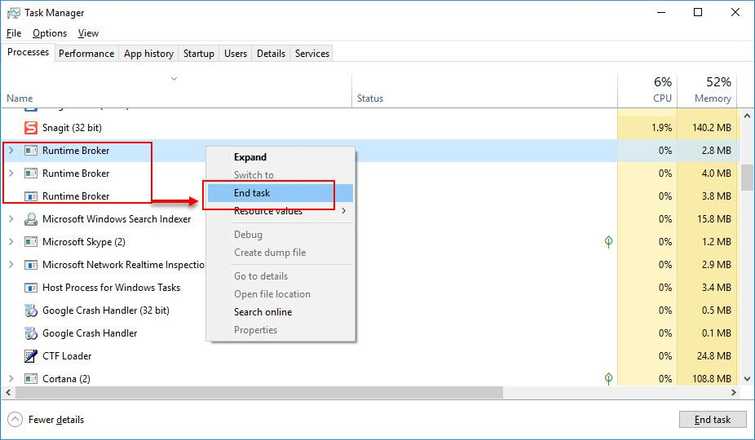
Task: Click the green leaf icon in Cortana row
Action: click(609, 378)
